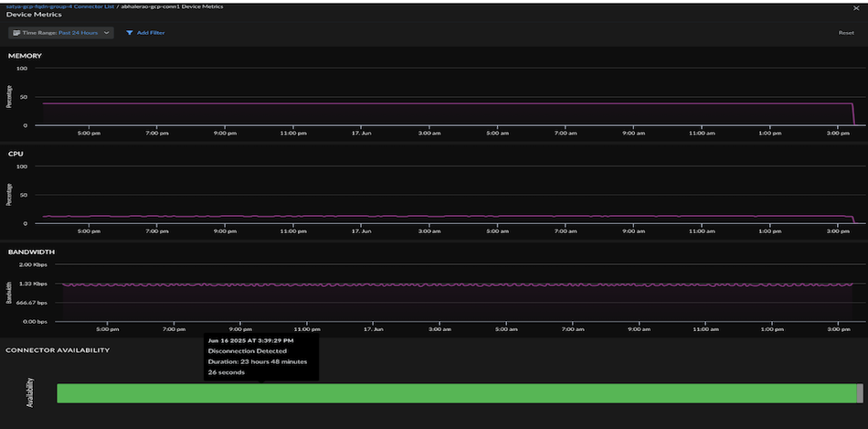
Task: Reset the device metrics filters
Action: (846, 33)
